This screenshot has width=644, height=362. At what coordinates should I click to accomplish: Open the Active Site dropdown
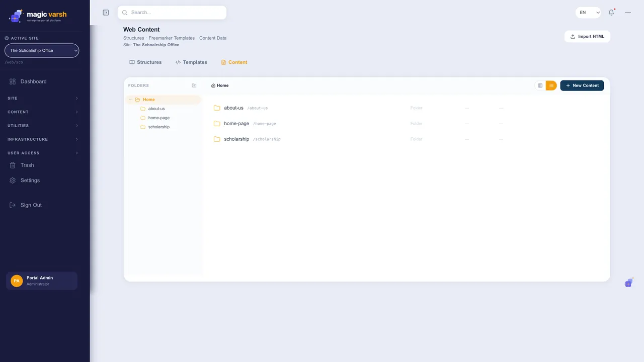click(x=42, y=50)
